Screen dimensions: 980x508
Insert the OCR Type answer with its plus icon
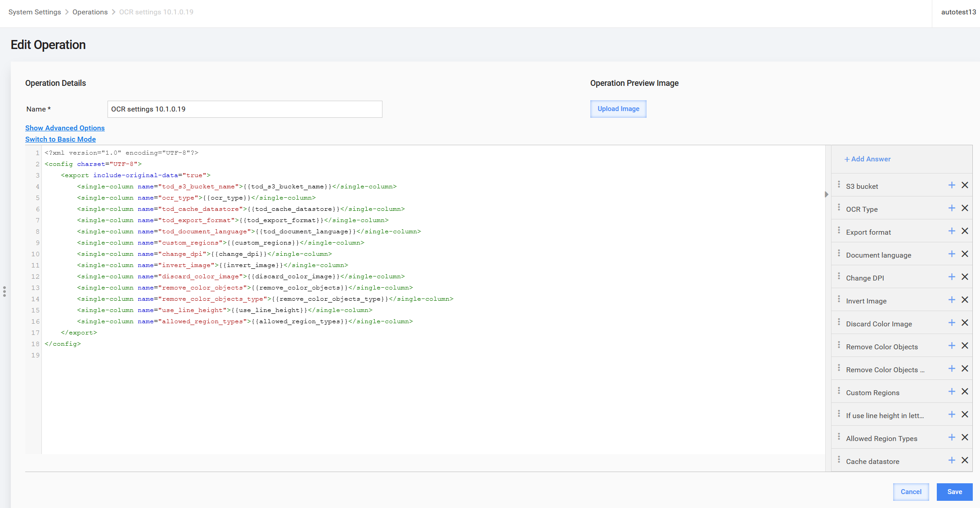coord(952,208)
